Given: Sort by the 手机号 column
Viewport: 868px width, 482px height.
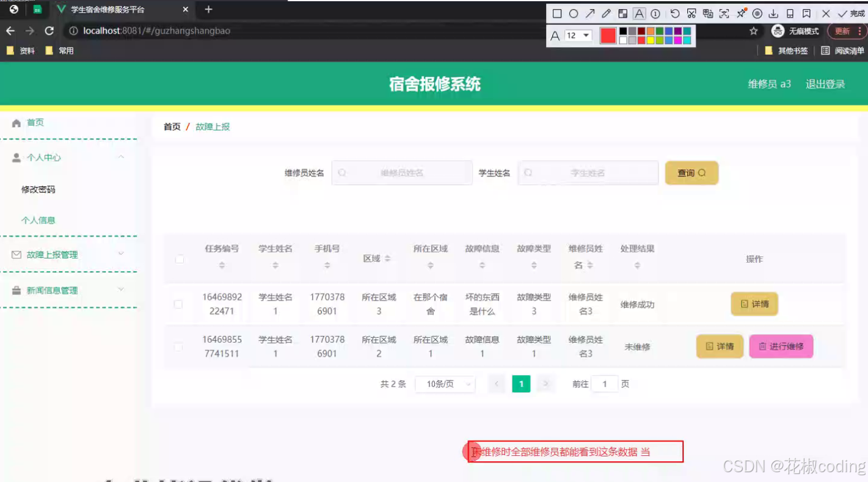Looking at the screenshot, I should pos(327,265).
